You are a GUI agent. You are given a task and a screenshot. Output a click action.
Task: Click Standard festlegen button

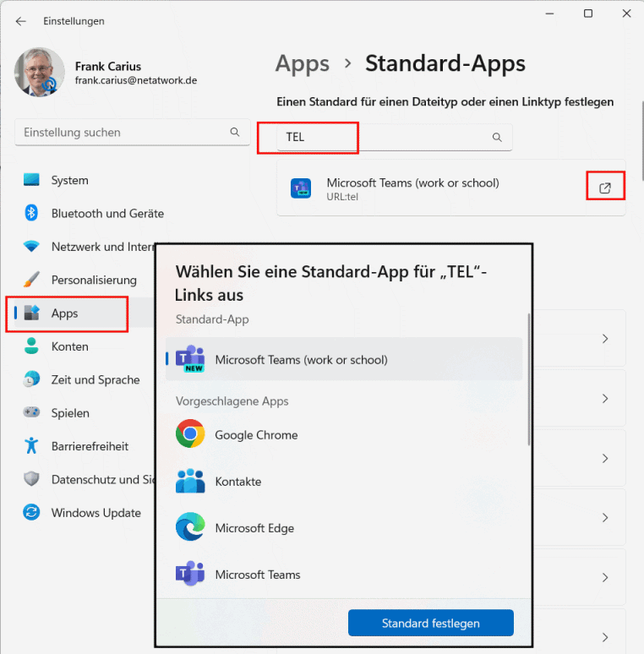pos(431,623)
